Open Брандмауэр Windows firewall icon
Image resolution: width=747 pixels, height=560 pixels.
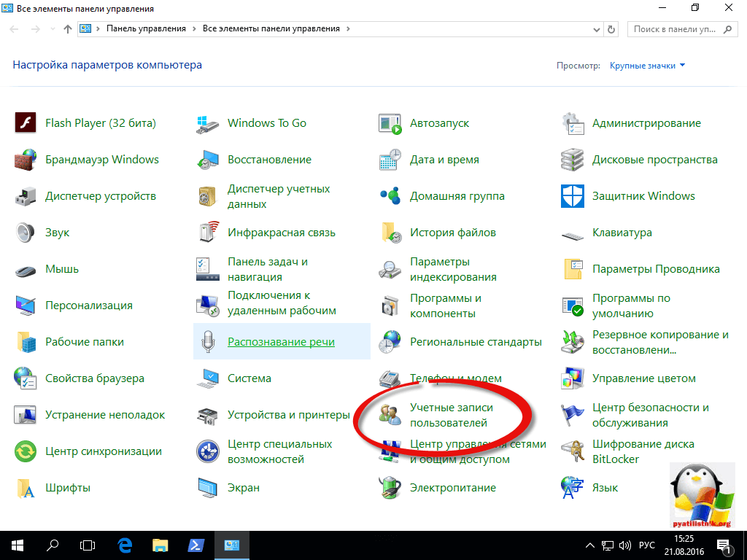pos(26,160)
